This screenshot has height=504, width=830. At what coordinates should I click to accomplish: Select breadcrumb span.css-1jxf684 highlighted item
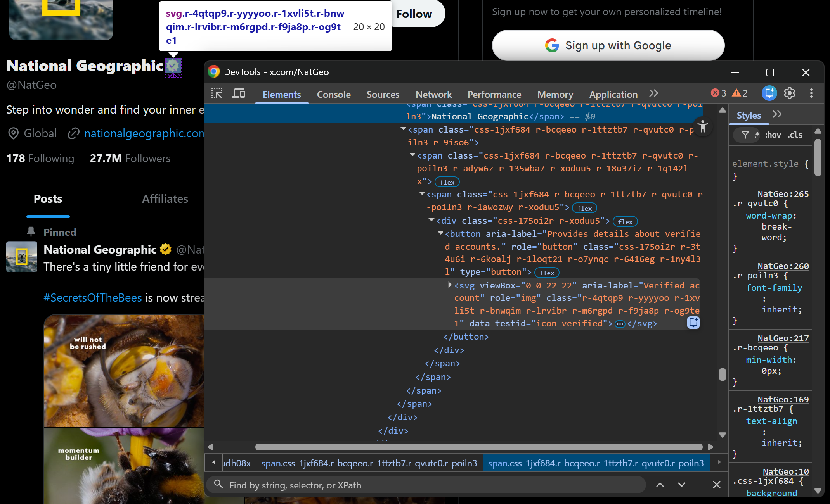click(596, 463)
